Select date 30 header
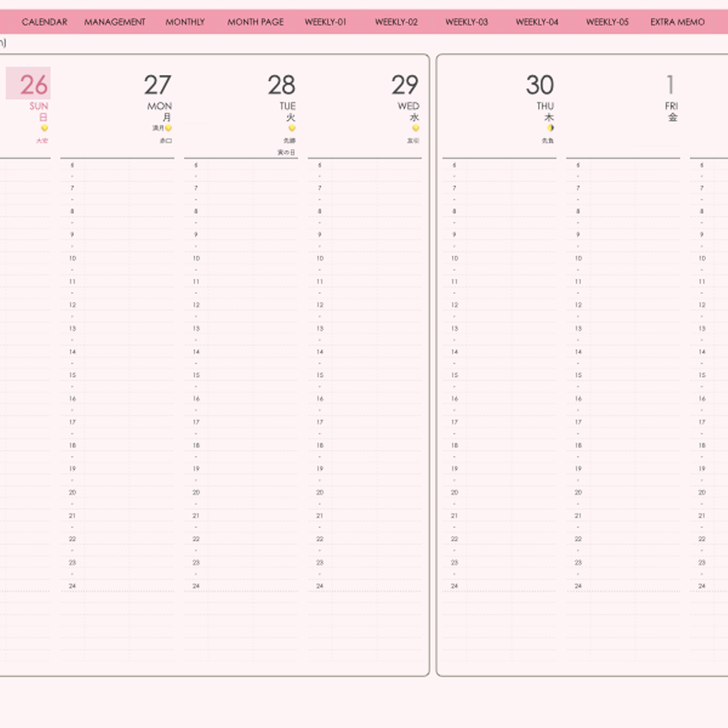728x728 pixels. tap(540, 85)
